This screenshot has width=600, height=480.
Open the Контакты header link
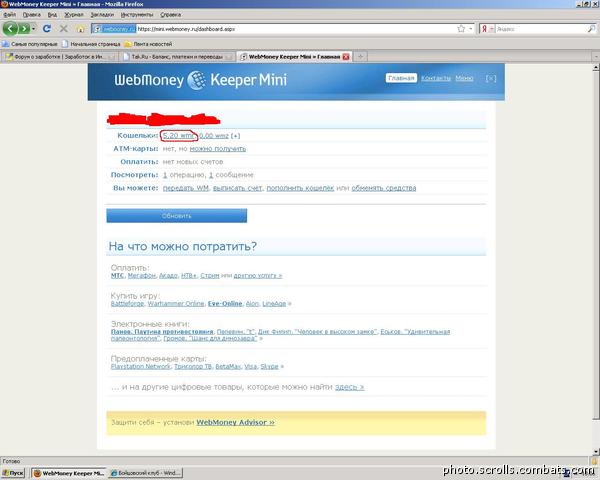click(x=436, y=78)
